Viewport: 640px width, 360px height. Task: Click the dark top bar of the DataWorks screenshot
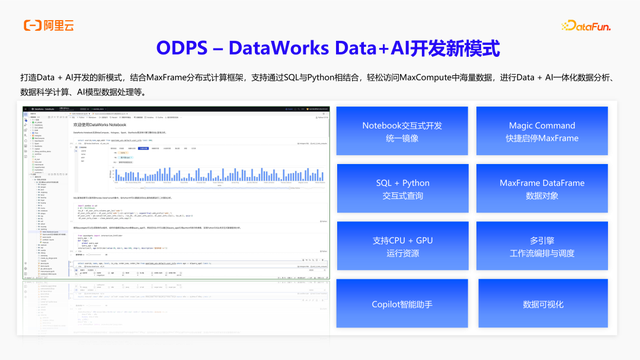(176, 109)
